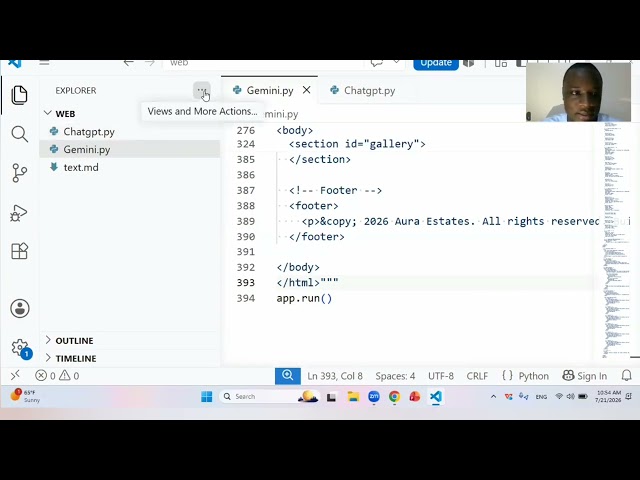Click the zoom magnifier in status bar

click(288, 376)
